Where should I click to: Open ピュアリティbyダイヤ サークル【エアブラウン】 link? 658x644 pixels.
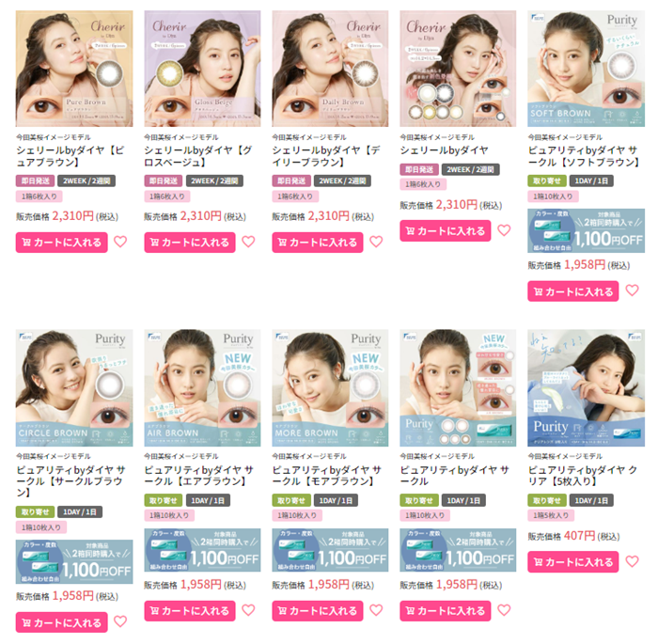(199, 476)
